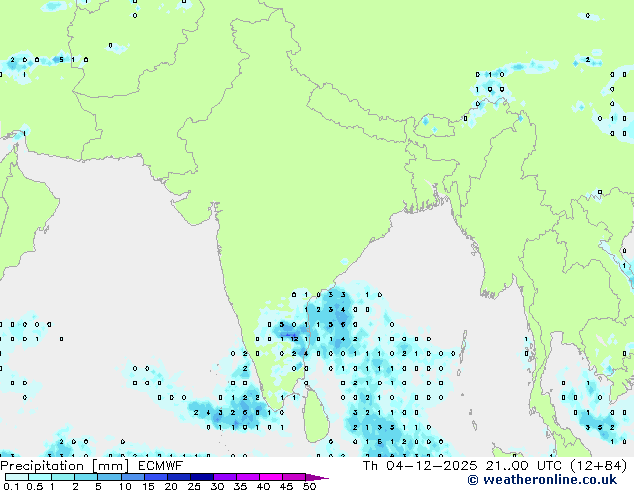Viewport: 634px width, 490px height.
Task: Click the '35' legend scale label
Action: [x=240, y=486]
